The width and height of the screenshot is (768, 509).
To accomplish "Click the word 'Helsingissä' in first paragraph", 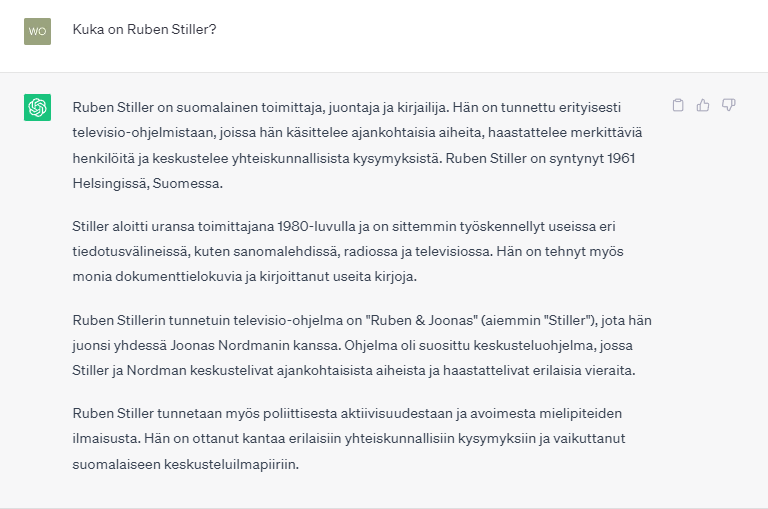I will 111,184.
